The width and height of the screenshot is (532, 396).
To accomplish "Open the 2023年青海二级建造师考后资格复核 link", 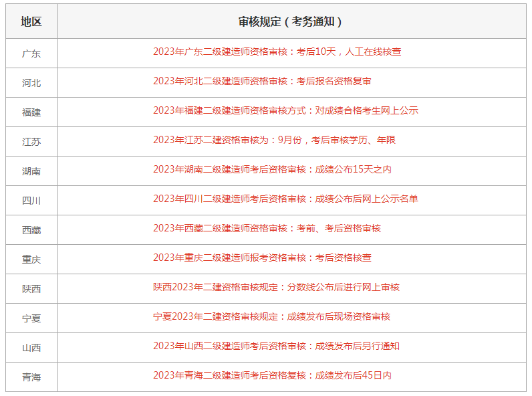I will 272,376.
